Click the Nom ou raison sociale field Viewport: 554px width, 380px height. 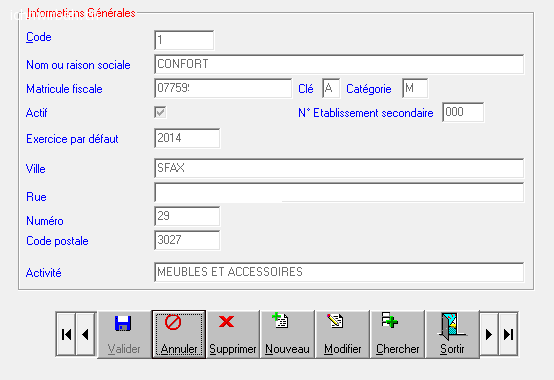[339, 64]
